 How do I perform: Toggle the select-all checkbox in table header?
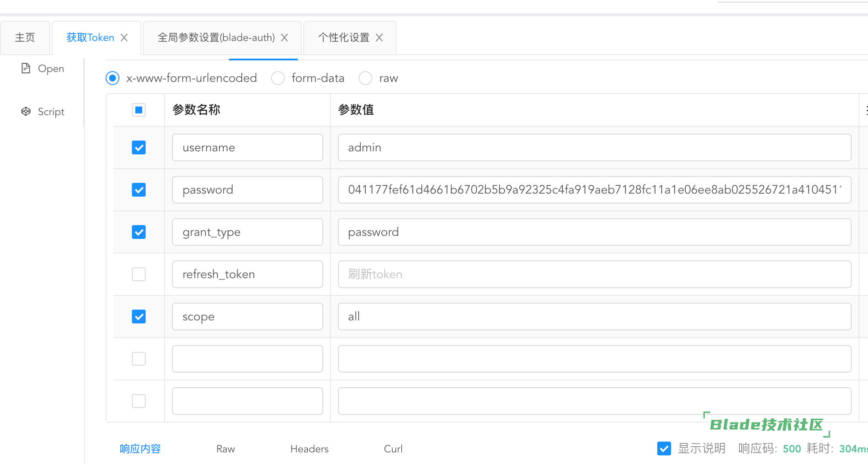[139, 110]
